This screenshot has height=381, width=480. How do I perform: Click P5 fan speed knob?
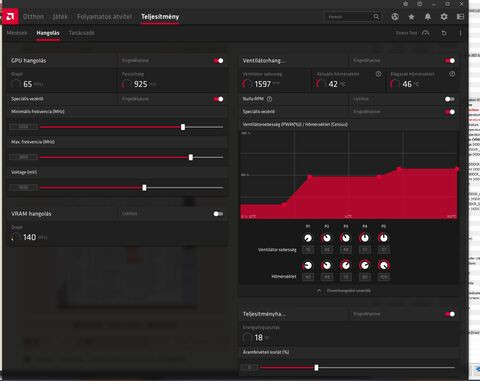(384, 238)
